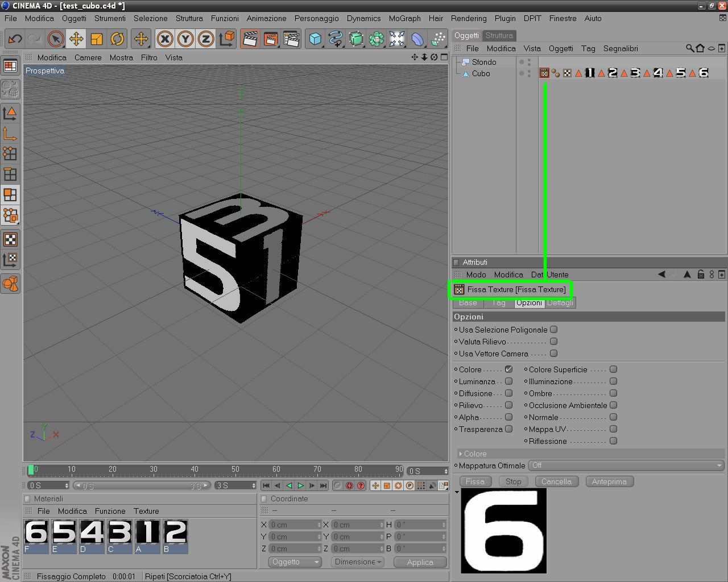Enable Usa Selezione Poligonale checkbox
This screenshot has height=582, width=728.
[x=554, y=330]
